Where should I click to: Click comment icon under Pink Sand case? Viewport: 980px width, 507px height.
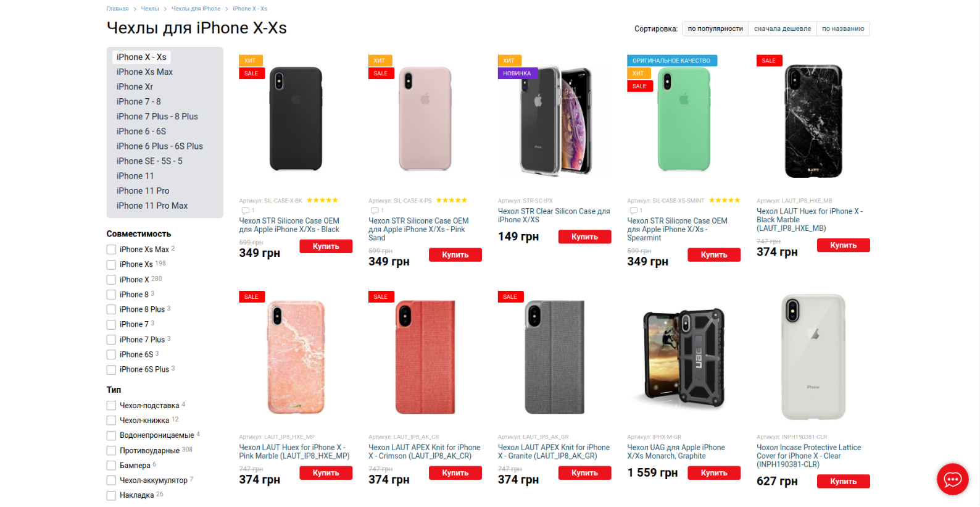pyautogui.click(x=375, y=211)
